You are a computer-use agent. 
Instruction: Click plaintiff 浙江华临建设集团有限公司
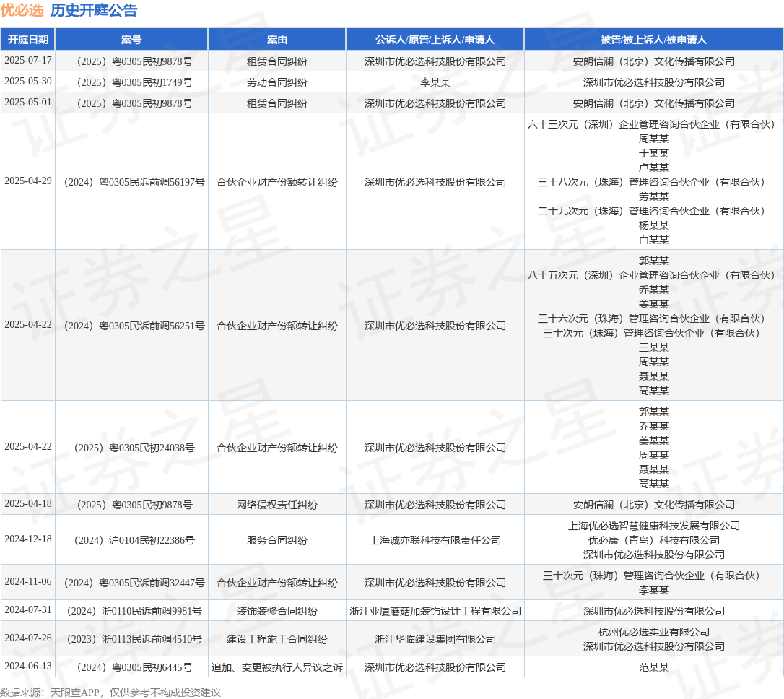click(x=435, y=639)
